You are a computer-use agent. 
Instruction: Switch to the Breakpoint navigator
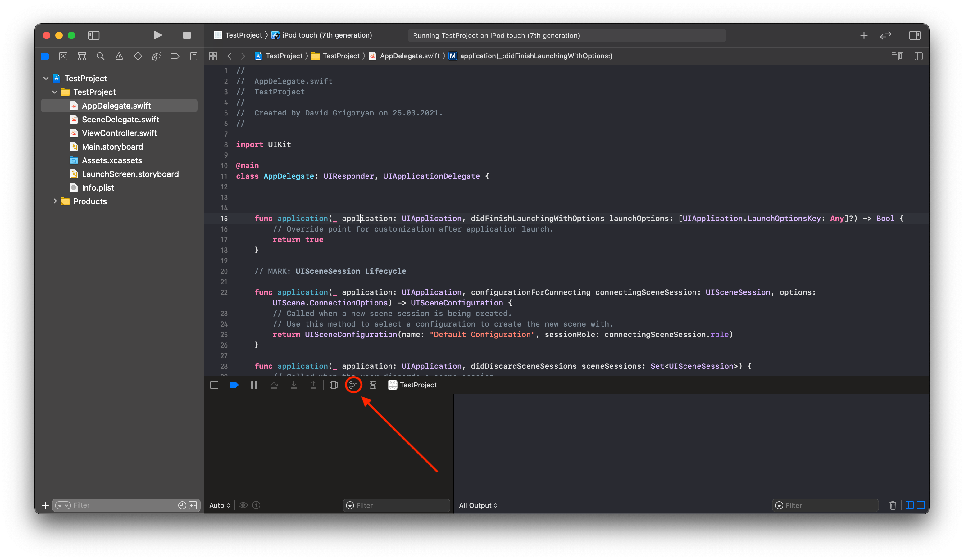(x=175, y=56)
